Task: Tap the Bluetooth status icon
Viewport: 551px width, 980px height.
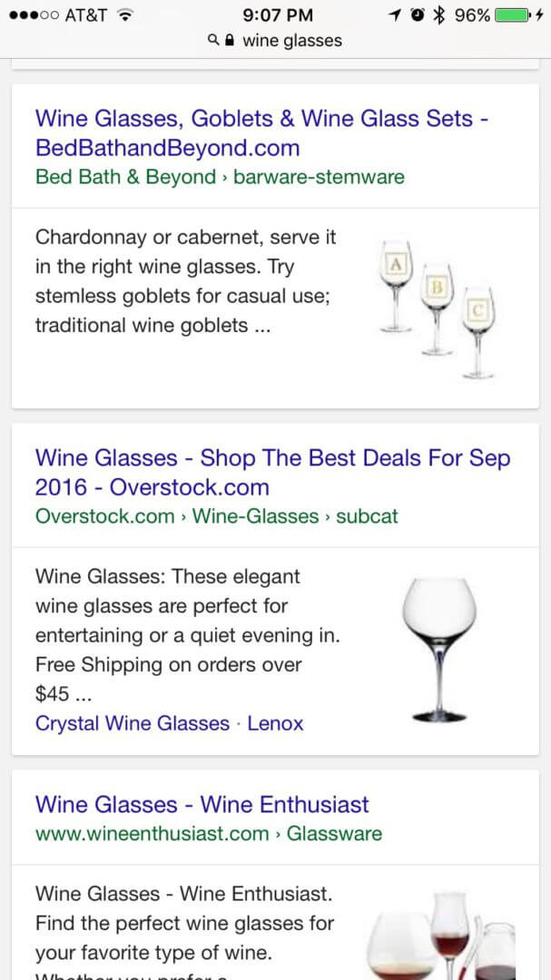Action: (x=438, y=15)
